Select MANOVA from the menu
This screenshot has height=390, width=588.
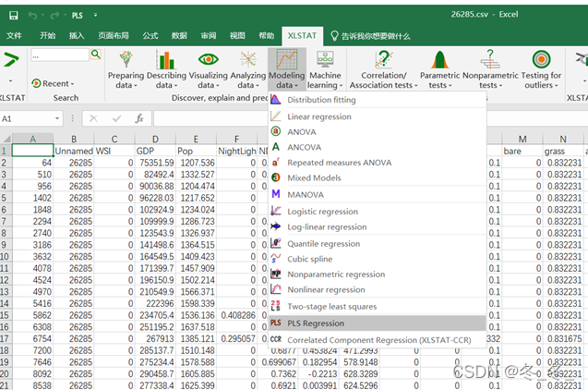(378, 195)
